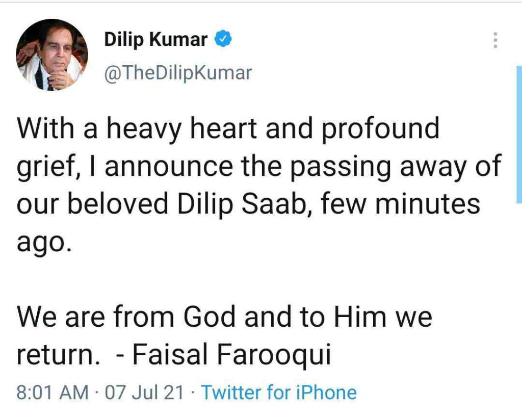Viewport: 522px width, 420px height.
Task: Click the Twitter for iPhone source link
Action: tap(279, 392)
